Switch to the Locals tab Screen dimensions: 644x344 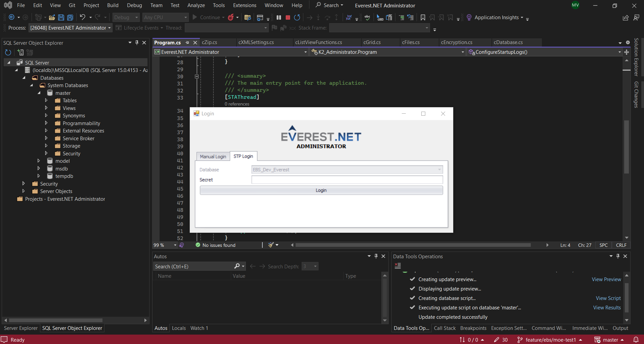pyautogui.click(x=179, y=328)
